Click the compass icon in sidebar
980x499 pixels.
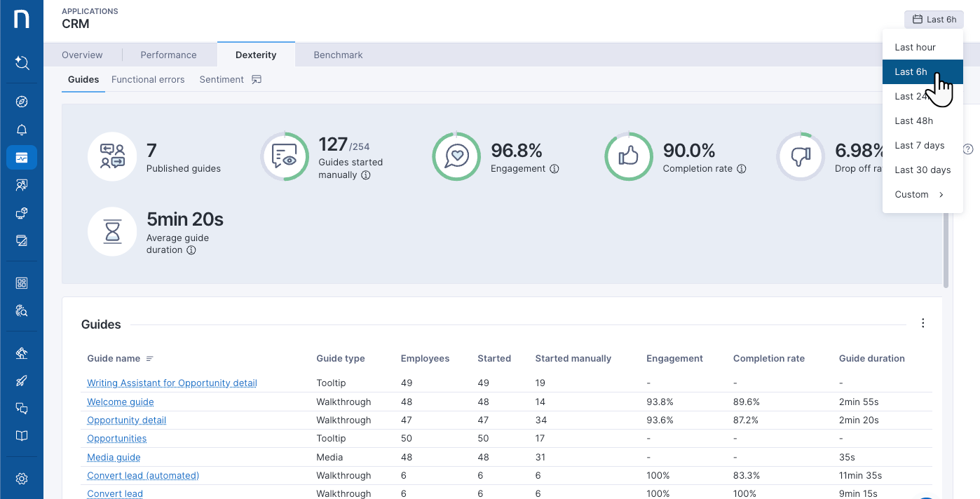click(x=22, y=102)
